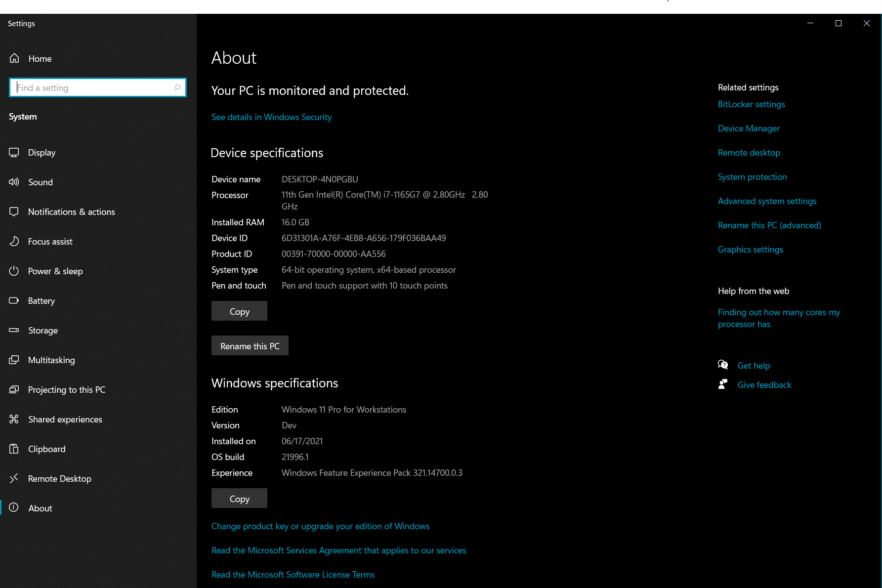This screenshot has height=588, width=882.
Task: Click the Rename this PC button
Action: tap(250, 345)
